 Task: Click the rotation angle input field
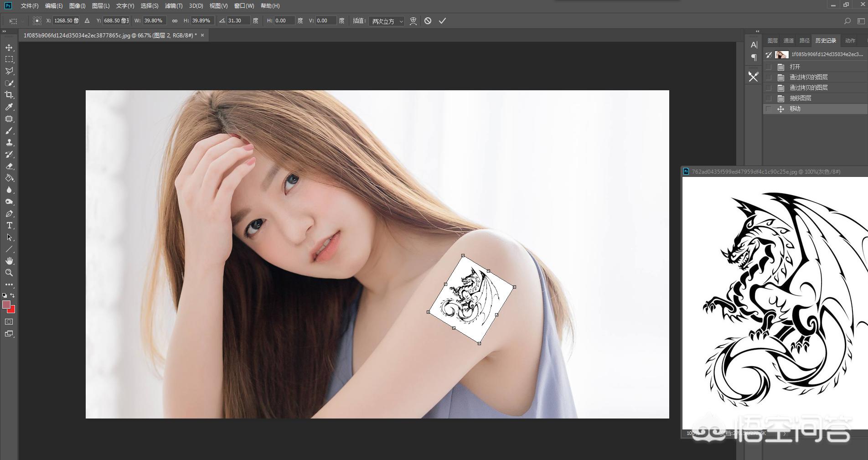238,21
